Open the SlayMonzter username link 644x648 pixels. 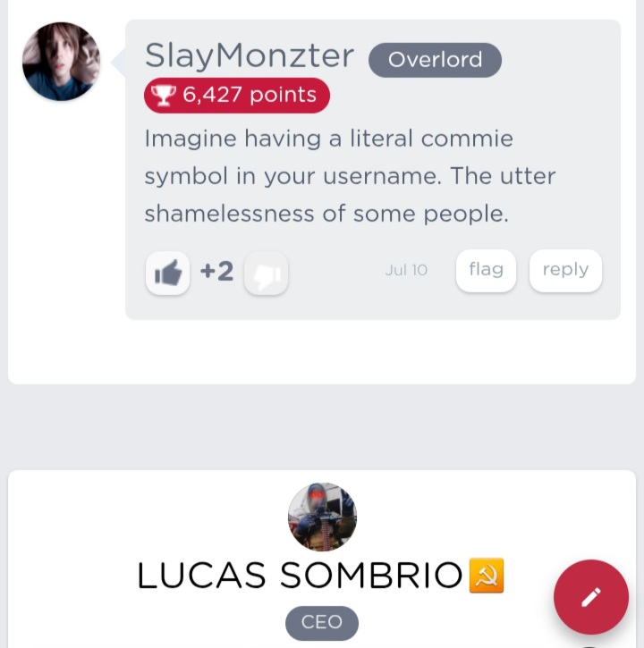(x=250, y=56)
